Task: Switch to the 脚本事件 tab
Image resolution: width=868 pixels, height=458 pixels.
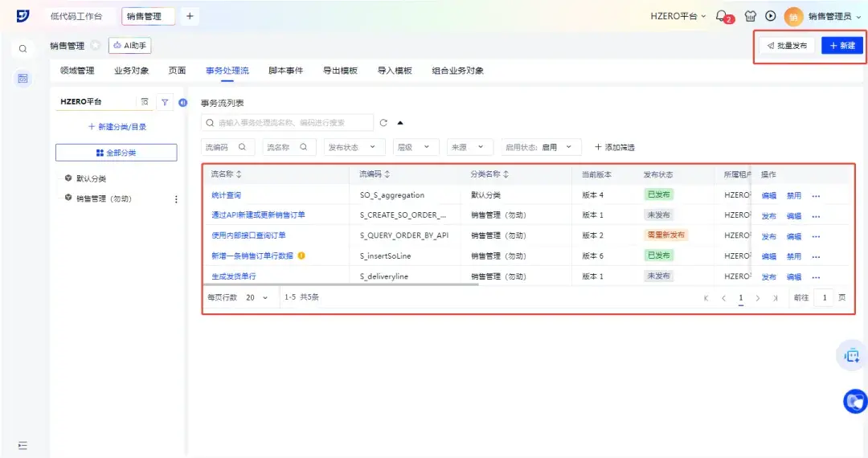Action: click(x=285, y=71)
